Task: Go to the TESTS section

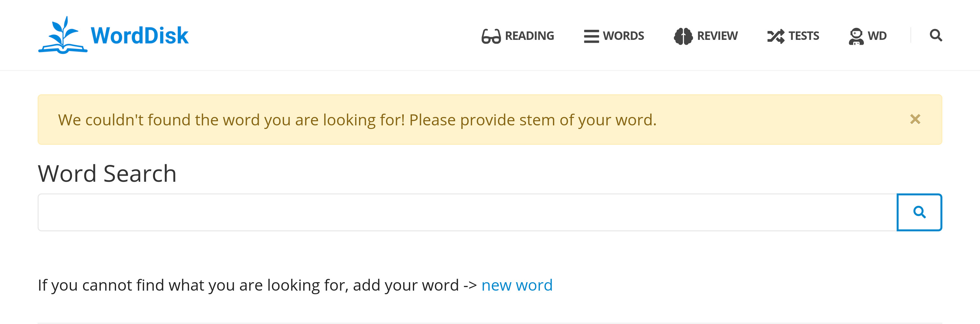Action: (793, 36)
